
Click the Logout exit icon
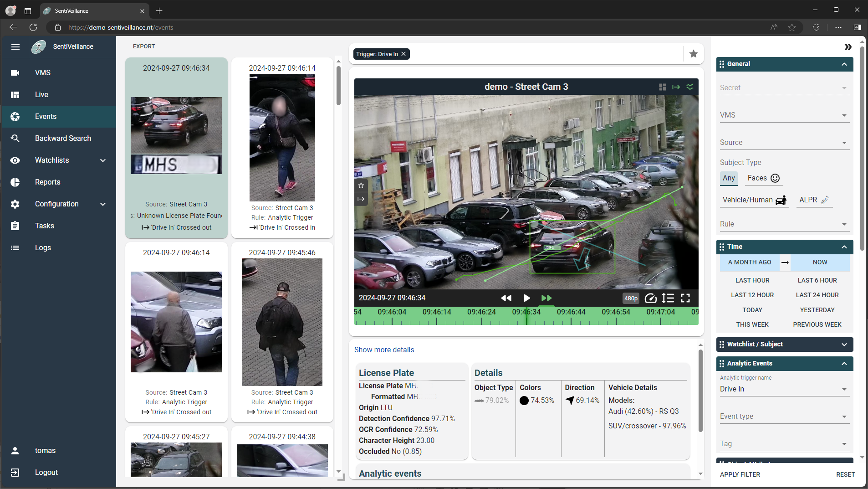click(x=15, y=472)
